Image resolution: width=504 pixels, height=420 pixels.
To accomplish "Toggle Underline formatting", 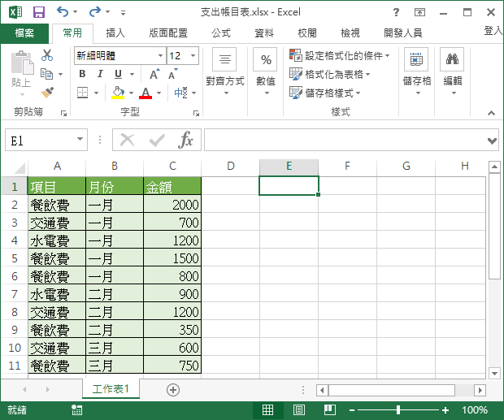I will pyautogui.click(x=119, y=74).
